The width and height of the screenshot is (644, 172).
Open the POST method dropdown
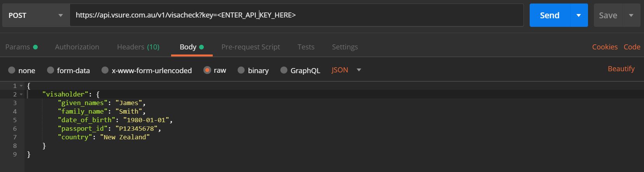pyautogui.click(x=36, y=16)
